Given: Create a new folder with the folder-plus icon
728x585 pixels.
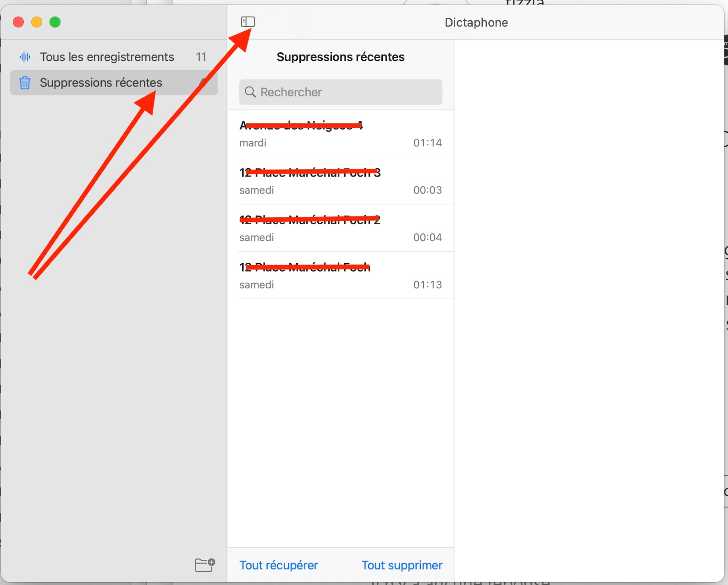Looking at the screenshot, I should pyautogui.click(x=205, y=565).
